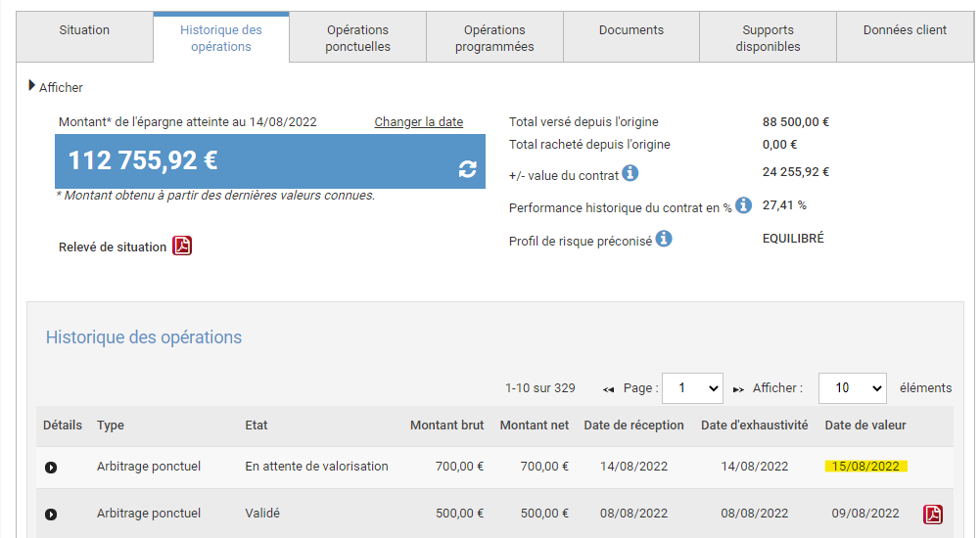Click info icon next to Profil de risque préconisé
This screenshot has width=980, height=538.
[x=664, y=239]
